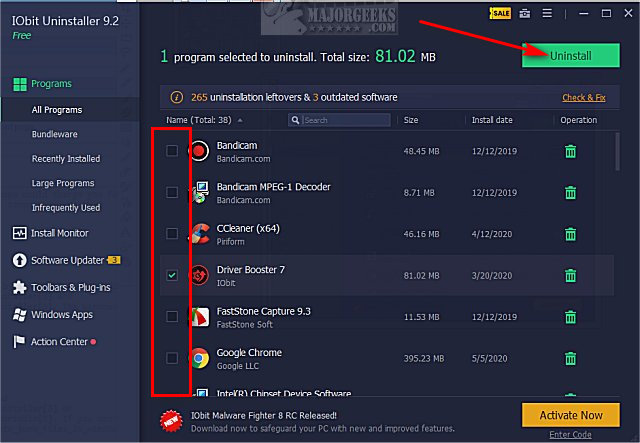Click the search magnifier icon
The height and width of the screenshot is (443, 640).
(x=295, y=120)
